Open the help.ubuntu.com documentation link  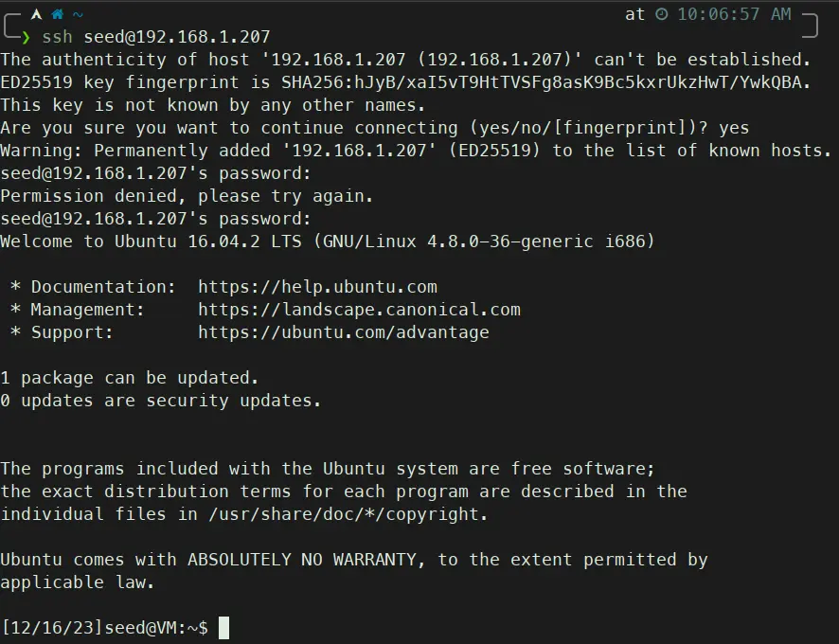click(317, 287)
